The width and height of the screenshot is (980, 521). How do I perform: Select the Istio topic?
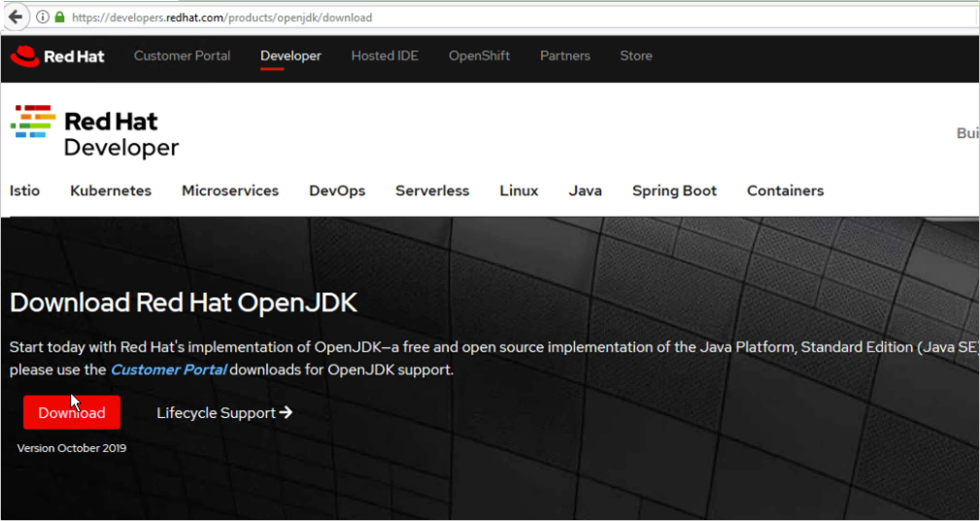click(25, 191)
